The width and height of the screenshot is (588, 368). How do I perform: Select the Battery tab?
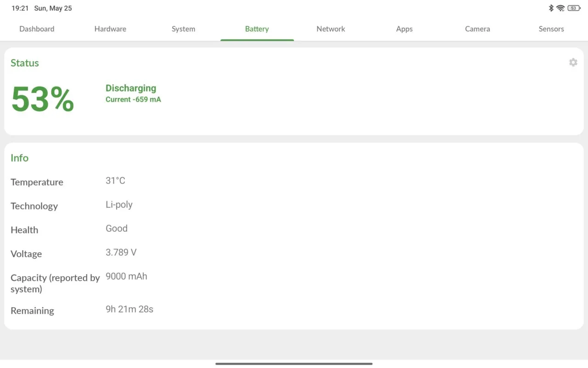(x=257, y=29)
